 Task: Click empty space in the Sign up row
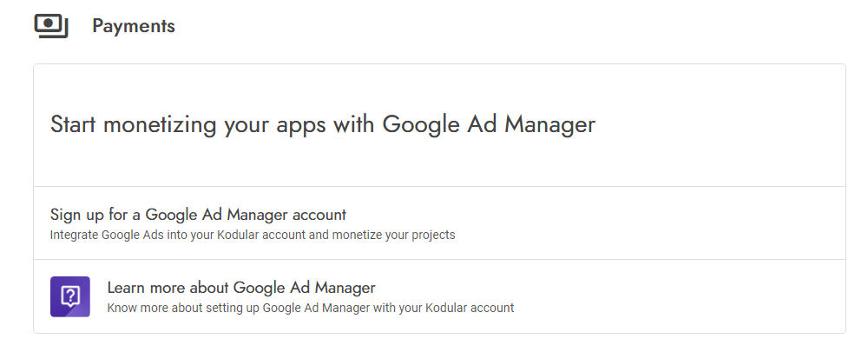[x=636, y=222]
